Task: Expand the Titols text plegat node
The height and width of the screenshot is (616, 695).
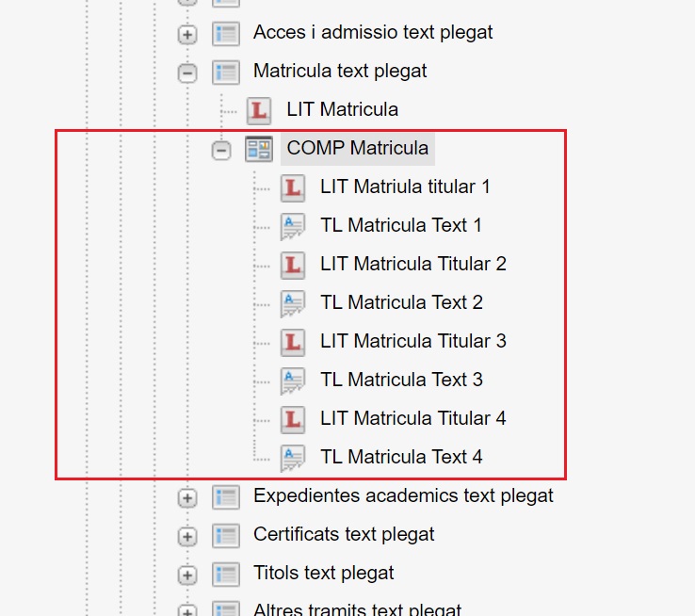Action: click(187, 575)
